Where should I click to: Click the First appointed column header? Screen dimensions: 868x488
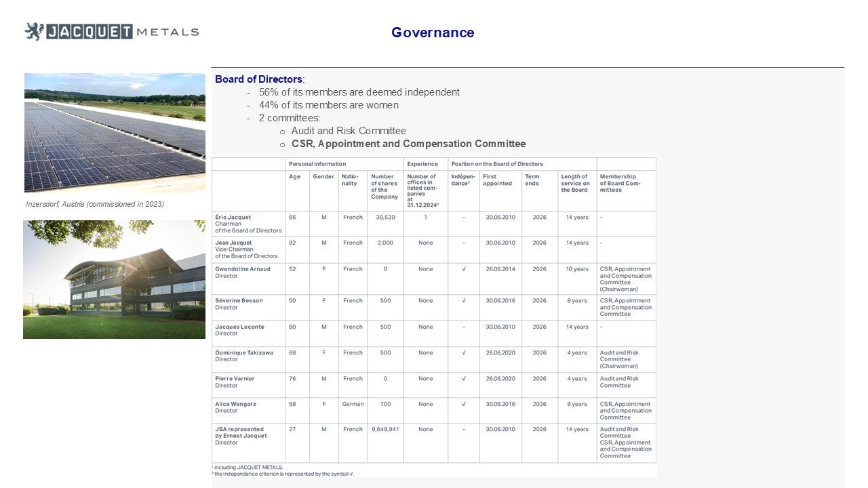point(497,180)
